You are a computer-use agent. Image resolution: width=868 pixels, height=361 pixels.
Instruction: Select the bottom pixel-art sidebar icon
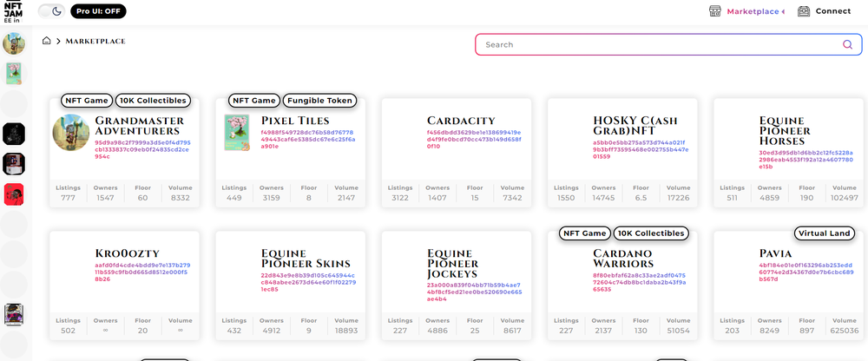tap(14, 314)
